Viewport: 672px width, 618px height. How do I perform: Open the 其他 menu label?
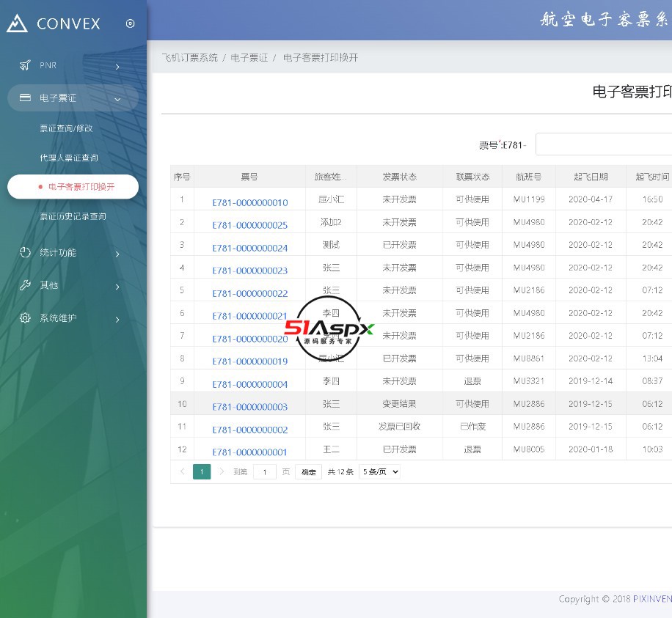coord(49,285)
